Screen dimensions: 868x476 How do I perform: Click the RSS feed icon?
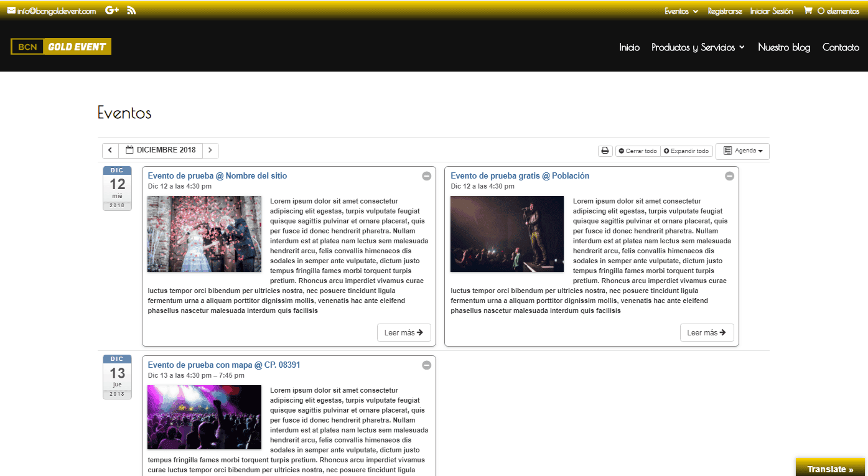[x=131, y=11]
